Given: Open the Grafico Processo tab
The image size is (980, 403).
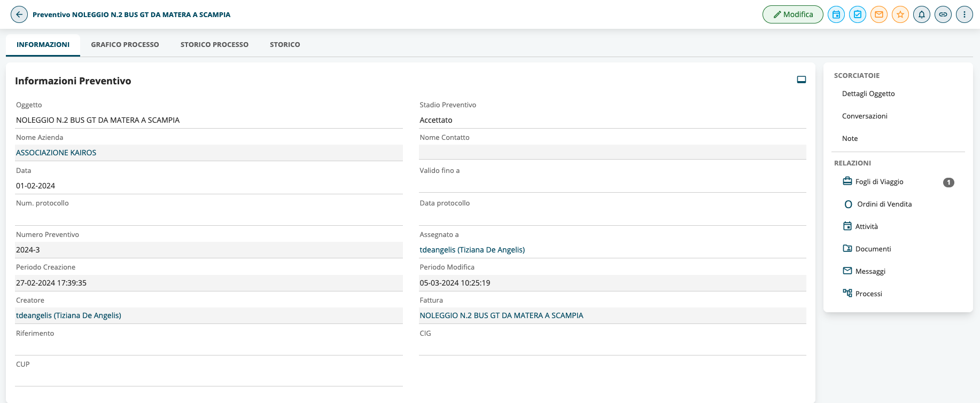Looking at the screenshot, I should click(125, 45).
